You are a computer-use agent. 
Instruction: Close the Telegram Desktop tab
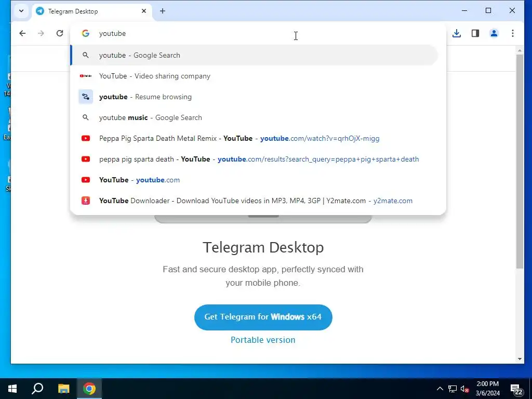pyautogui.click(x=144, y=11)
